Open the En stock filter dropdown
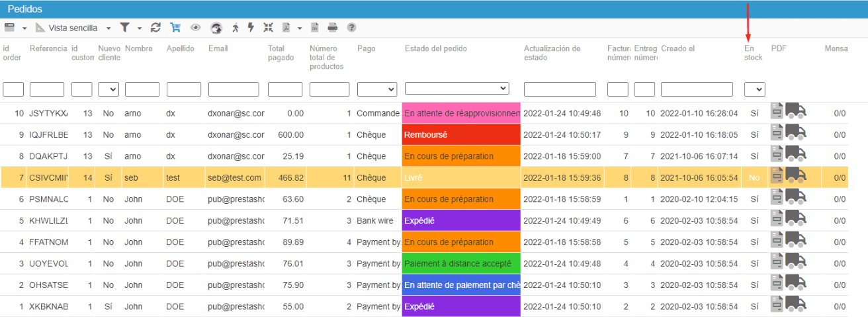This screenshot has height=317, width=868. pyautogui.click(x=755, y=89)
